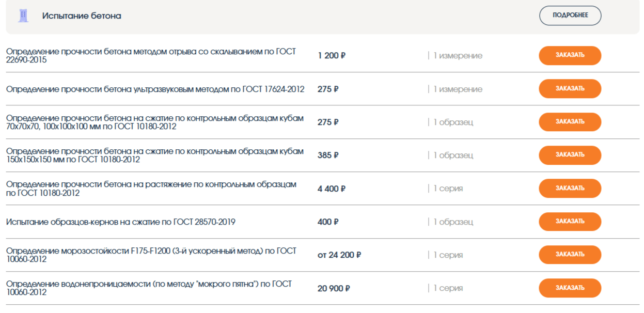Order the core sample compression test ГОСТ 28570-2019
644x313 pixels.
pyautogui.click(x=570, y=222)
